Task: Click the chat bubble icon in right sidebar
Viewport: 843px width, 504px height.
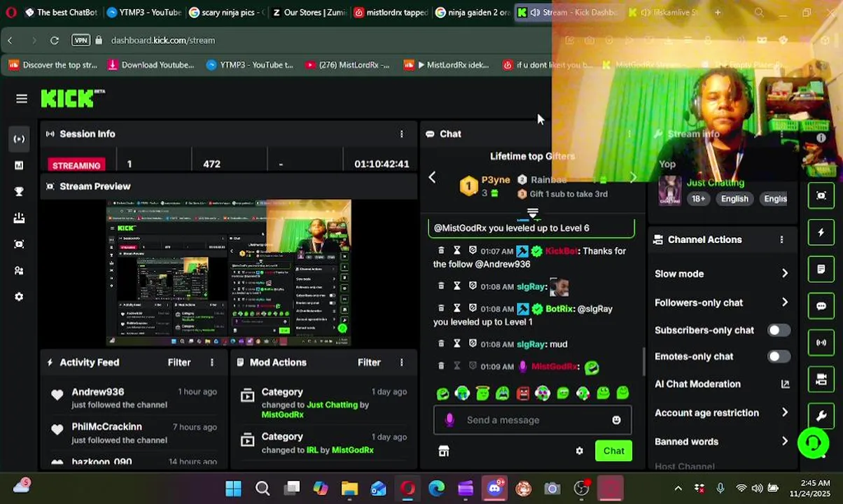Action: [821, 306]
